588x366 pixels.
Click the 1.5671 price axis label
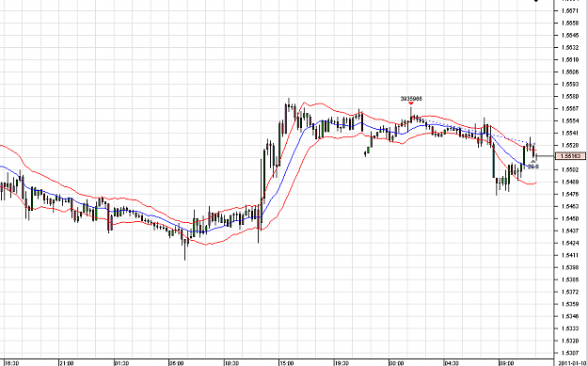pyautogui.click(x=570, y=11)
